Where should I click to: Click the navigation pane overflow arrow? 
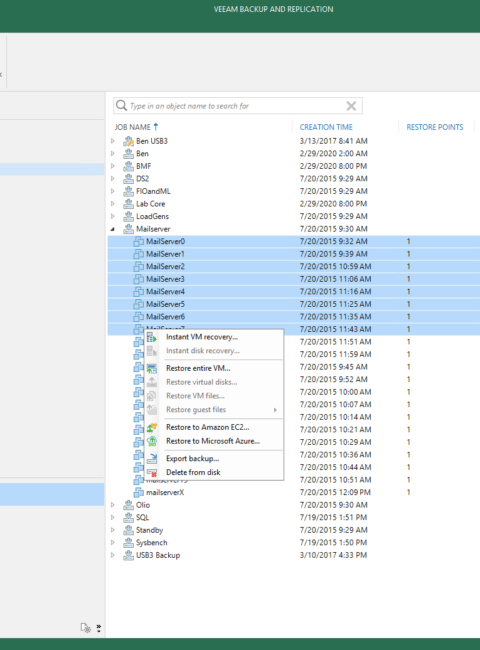(x=99, y=628)
